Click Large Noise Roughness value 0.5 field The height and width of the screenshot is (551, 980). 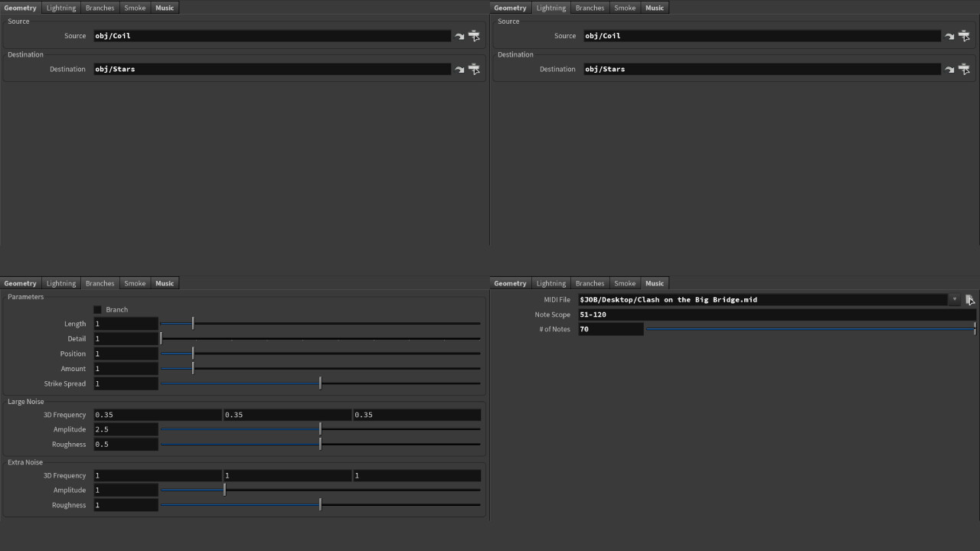pyautogui.click(x=126, y=445)
